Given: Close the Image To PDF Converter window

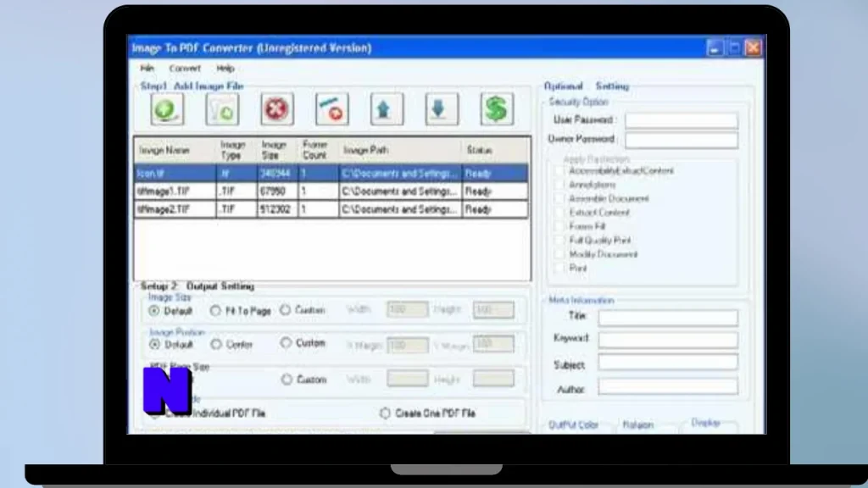Looking at the screenshot, I should (754, 48).
